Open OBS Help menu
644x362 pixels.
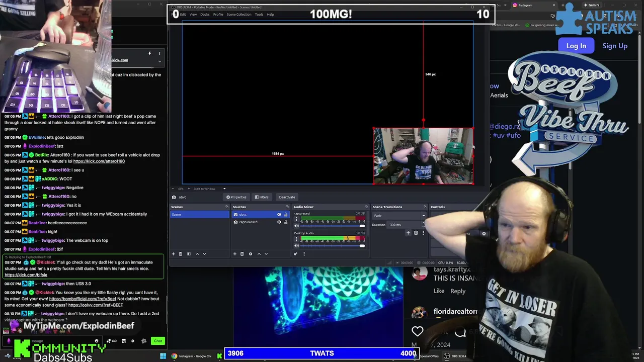tap(270, 14)
